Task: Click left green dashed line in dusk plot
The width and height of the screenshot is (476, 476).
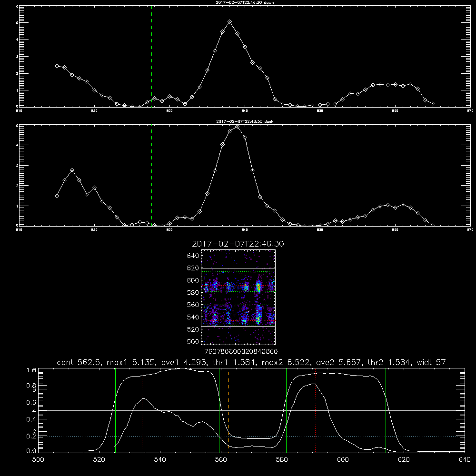Action: pyautogui.click(x=151, y=176)
